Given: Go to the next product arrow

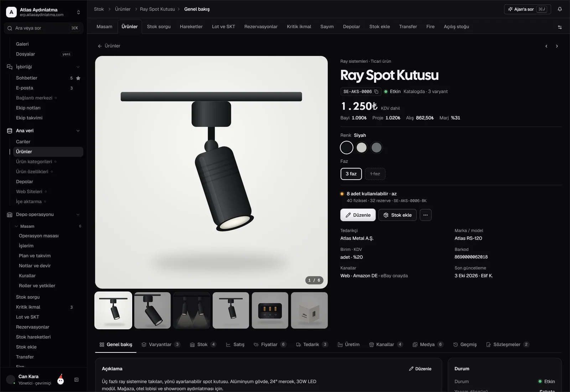Looking at the screenshot, I should tap(557, 46).
